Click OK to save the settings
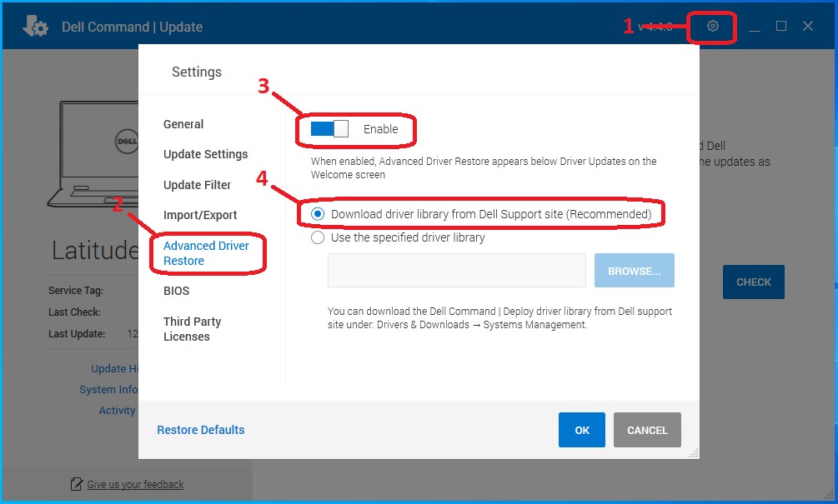This screenshot has width=838, height=504. [x=581, y=430]
